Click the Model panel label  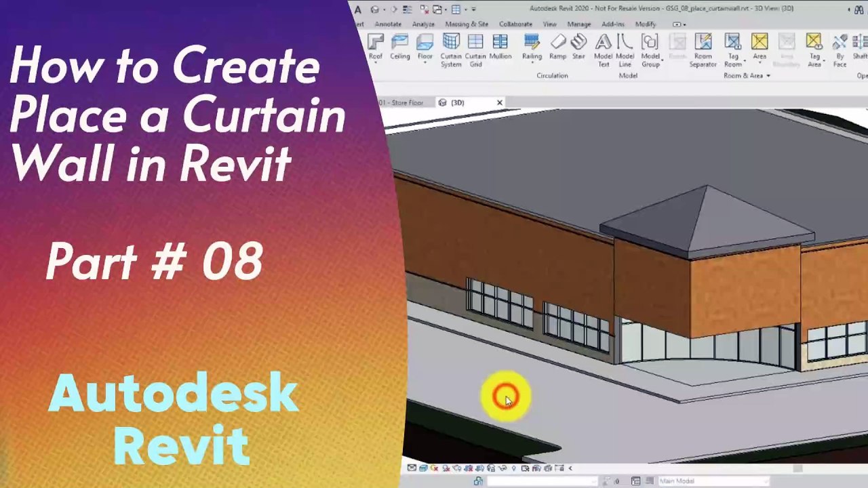pyautogui.click(x=628, y=76)
